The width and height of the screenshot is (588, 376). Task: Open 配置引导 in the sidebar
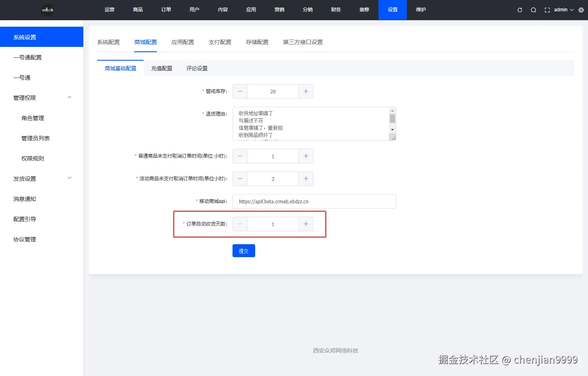pyautogui.click(x=42, y=219)
